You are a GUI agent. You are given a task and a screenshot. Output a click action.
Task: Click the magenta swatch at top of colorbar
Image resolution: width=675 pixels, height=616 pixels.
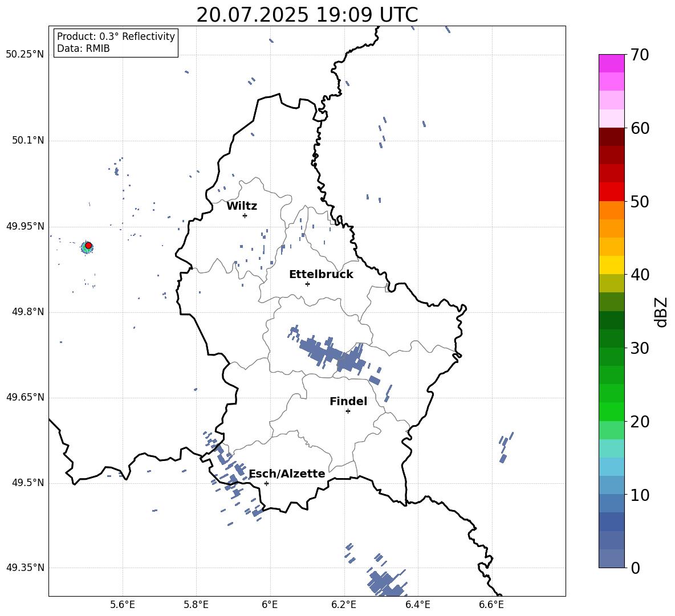(611, 63)
